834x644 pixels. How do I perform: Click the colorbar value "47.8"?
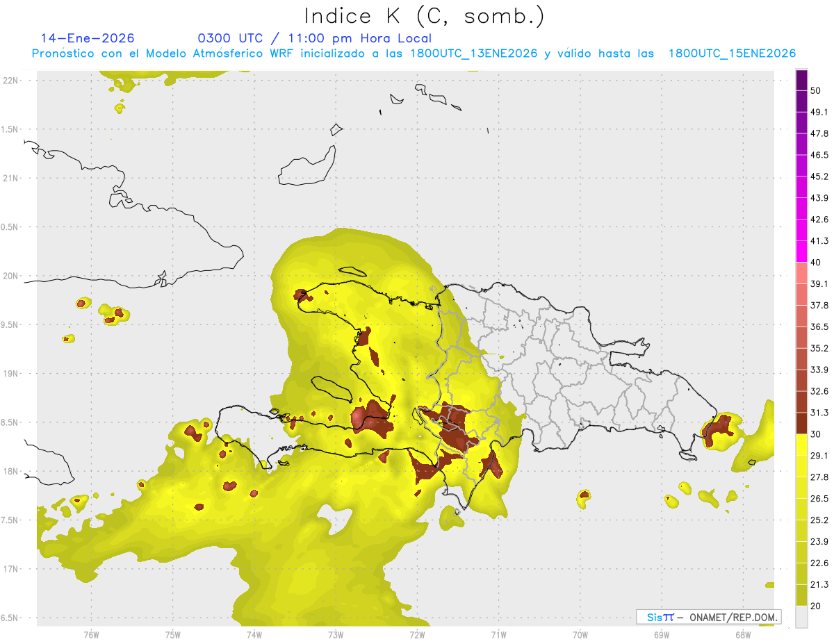click(819, 133)
